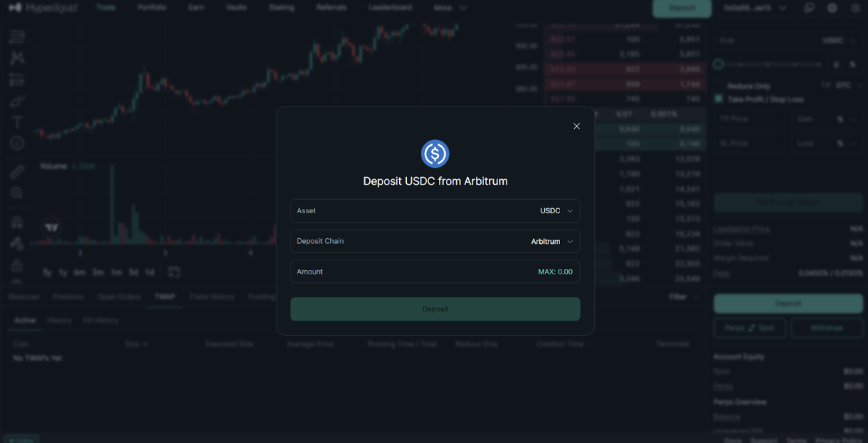Select the 1y chart time range

(x=63, y=272)
